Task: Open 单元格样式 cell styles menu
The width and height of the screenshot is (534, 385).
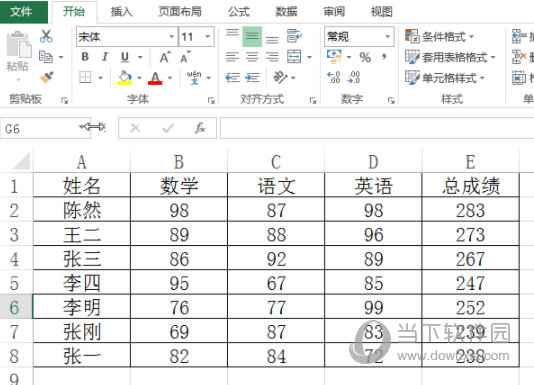Action: [x=445, y=78]
